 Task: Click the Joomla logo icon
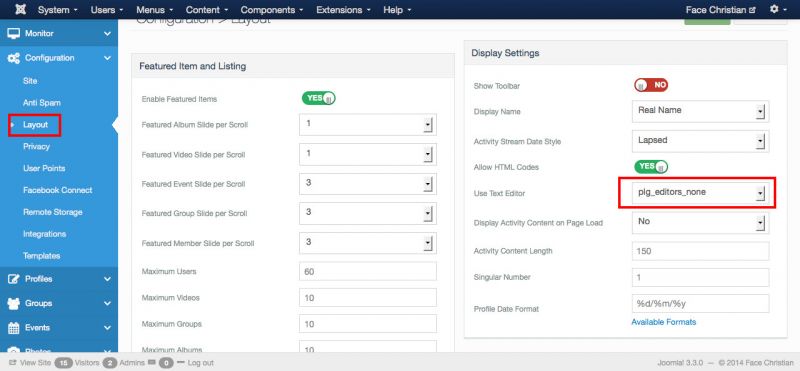click(x=21, y=9)
